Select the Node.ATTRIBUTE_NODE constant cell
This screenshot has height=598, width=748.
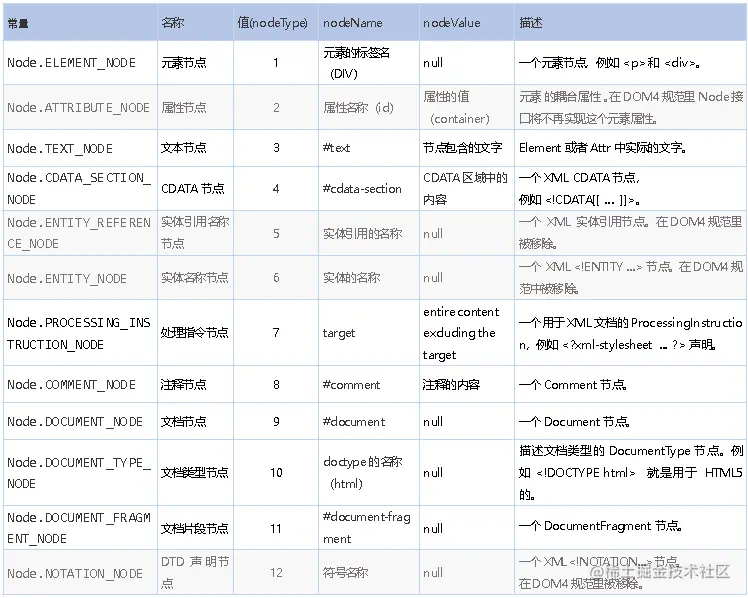[80, 107]
